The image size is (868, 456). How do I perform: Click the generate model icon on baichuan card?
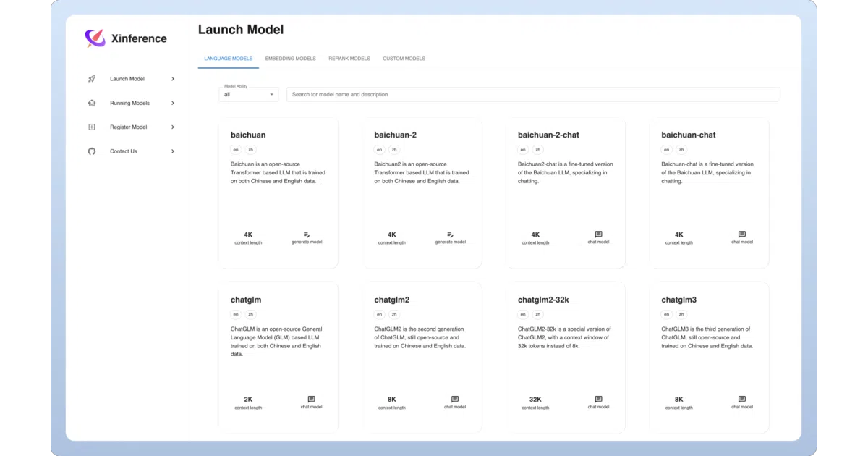coord(307,235)
